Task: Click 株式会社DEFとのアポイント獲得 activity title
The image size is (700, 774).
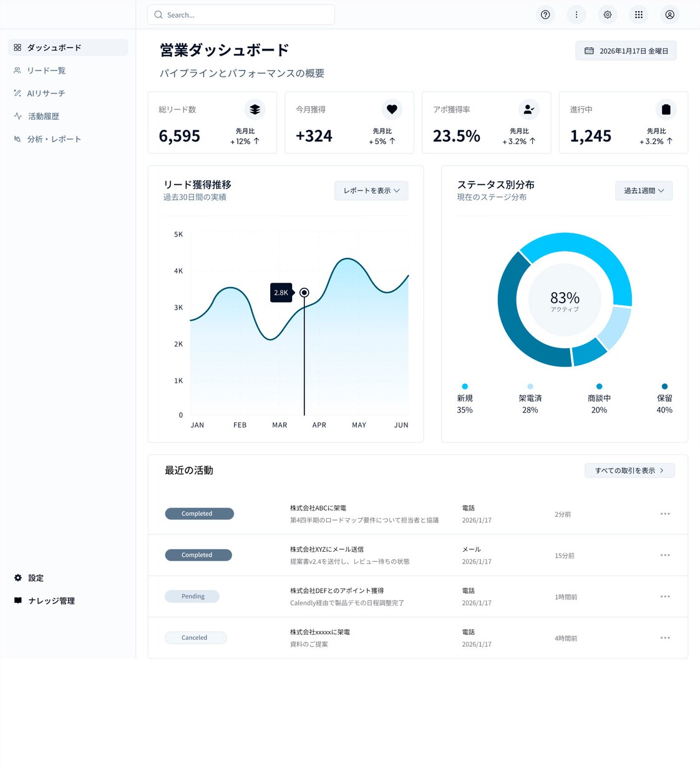Action: (337, 590)
